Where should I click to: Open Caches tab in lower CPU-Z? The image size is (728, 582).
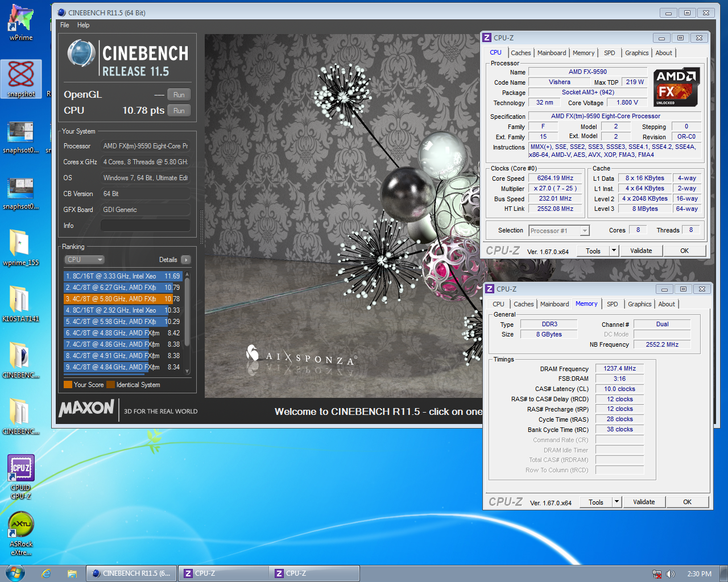(x=524, y=304)
